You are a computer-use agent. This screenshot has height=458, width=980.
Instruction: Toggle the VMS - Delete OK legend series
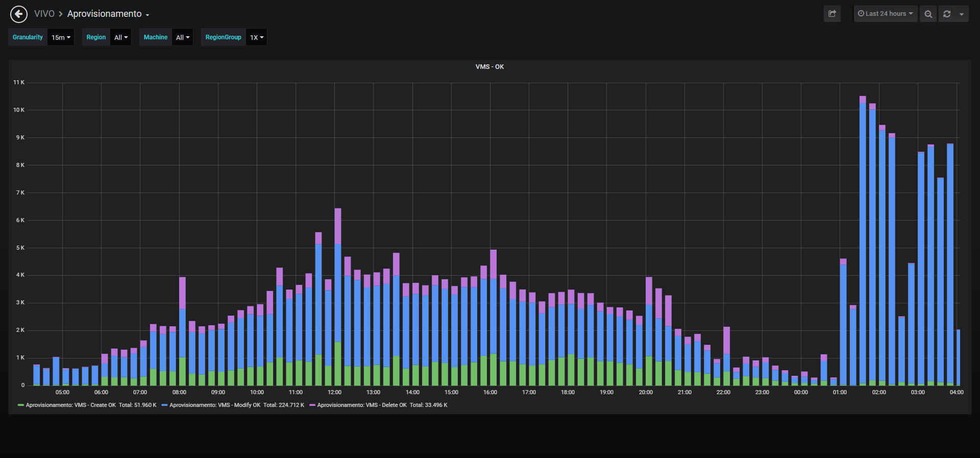[362, 405]
